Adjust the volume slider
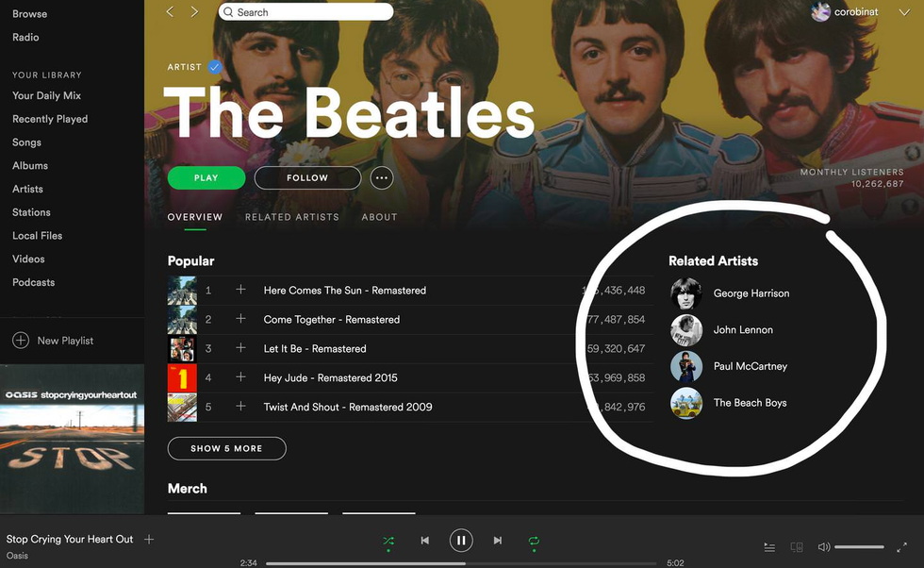The height and width of the screenshot is (568, 924). click(x=859, y=547)
